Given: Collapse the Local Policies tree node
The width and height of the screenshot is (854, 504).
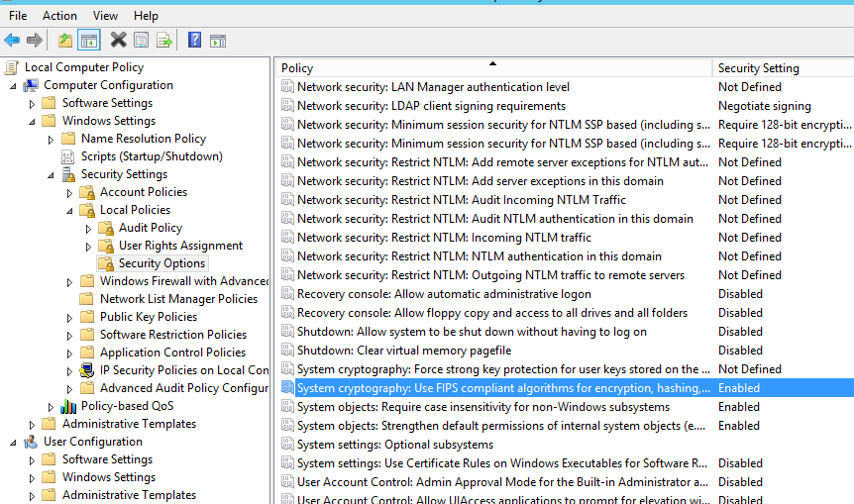Looking at the screenshot, I should [x=70, y=211].
